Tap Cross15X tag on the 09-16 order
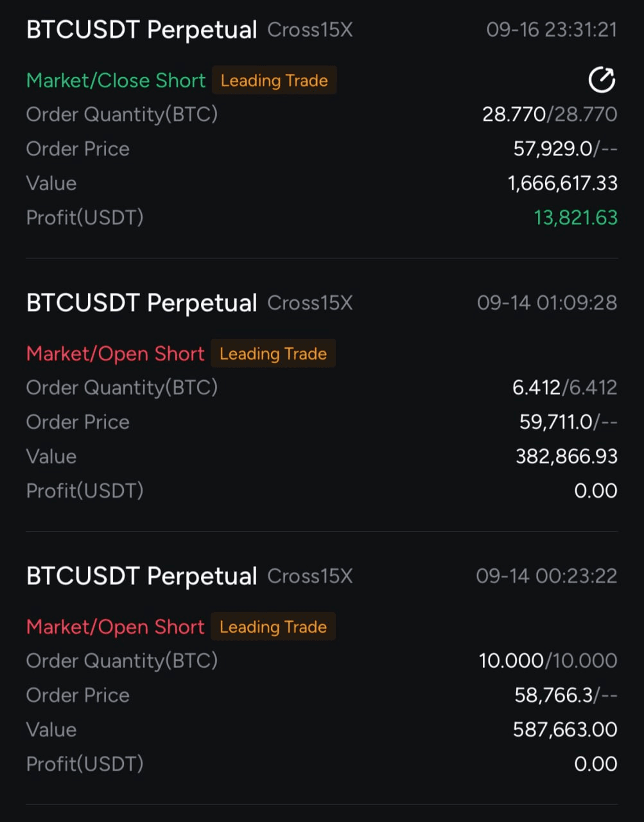 pyautogui.click(x=310, y=30)
